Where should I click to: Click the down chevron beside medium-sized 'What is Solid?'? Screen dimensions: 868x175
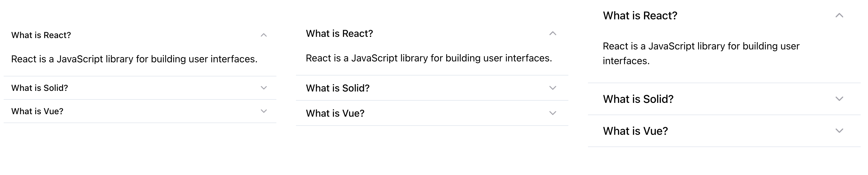(553, 88)
